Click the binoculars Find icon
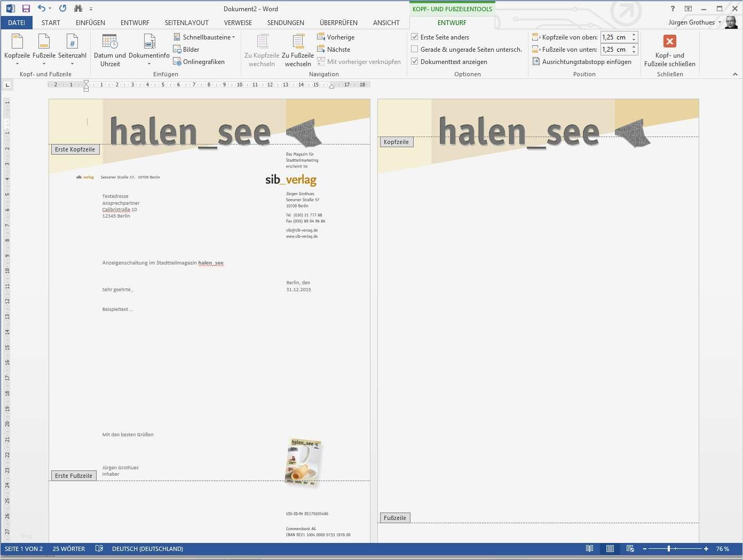This screenshot has height=560, width=743. click(x=78, y=9)
